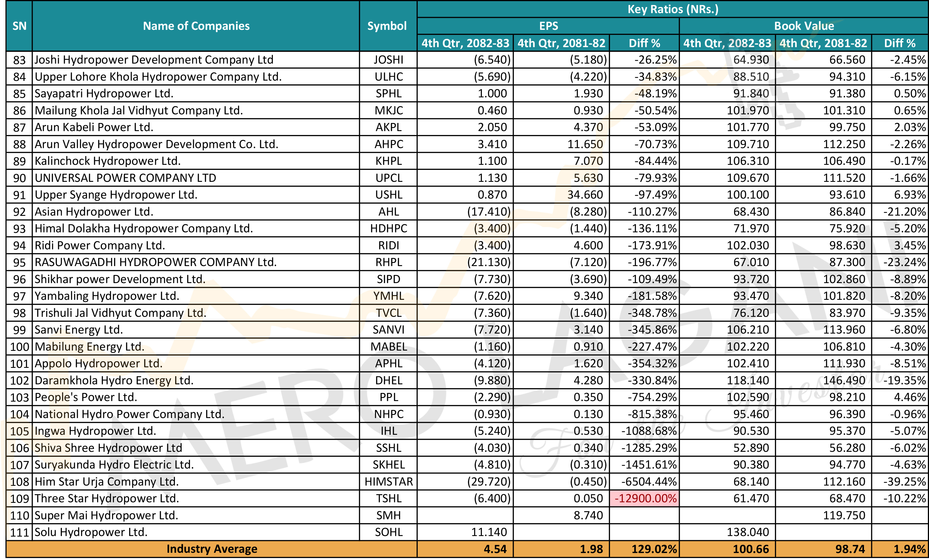This screenshot has width=929, height=560.
Task: Select the 'Diff %' header under EPS
Action: click(x=644, y=43)
